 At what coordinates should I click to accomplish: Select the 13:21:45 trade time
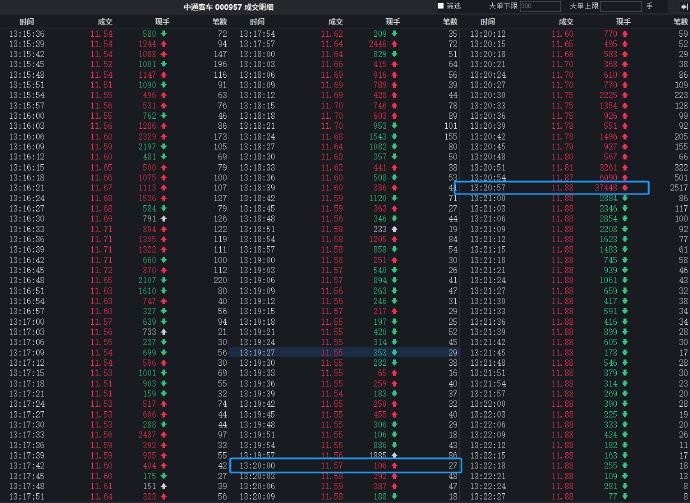488,352
